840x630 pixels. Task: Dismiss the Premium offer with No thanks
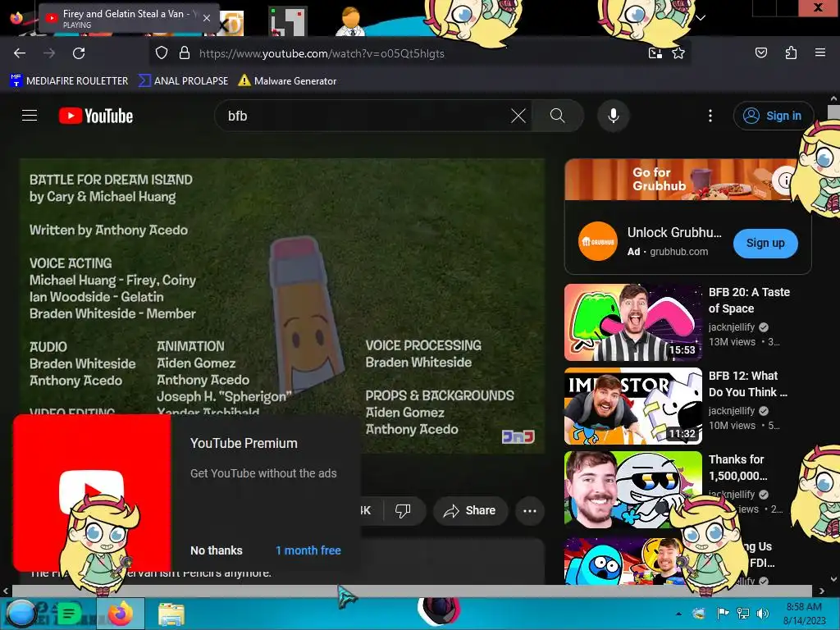point(217,550)
